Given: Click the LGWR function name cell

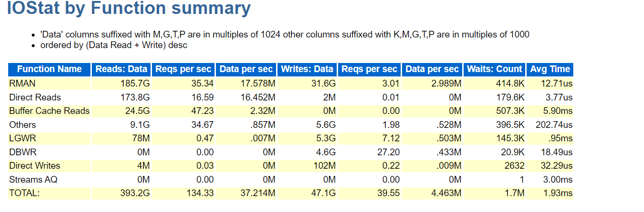Looking at the screenshot, I should (23, 138).
